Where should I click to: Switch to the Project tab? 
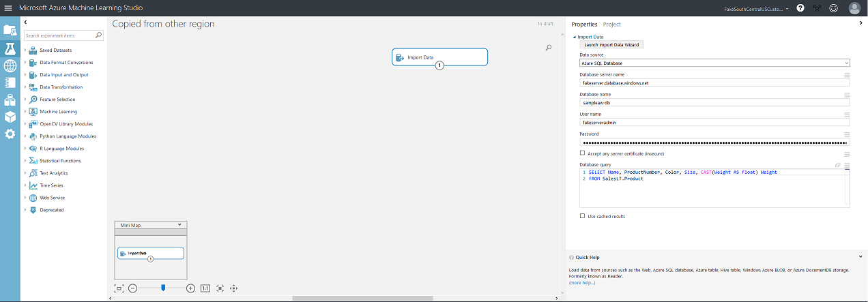click(612, 24)
